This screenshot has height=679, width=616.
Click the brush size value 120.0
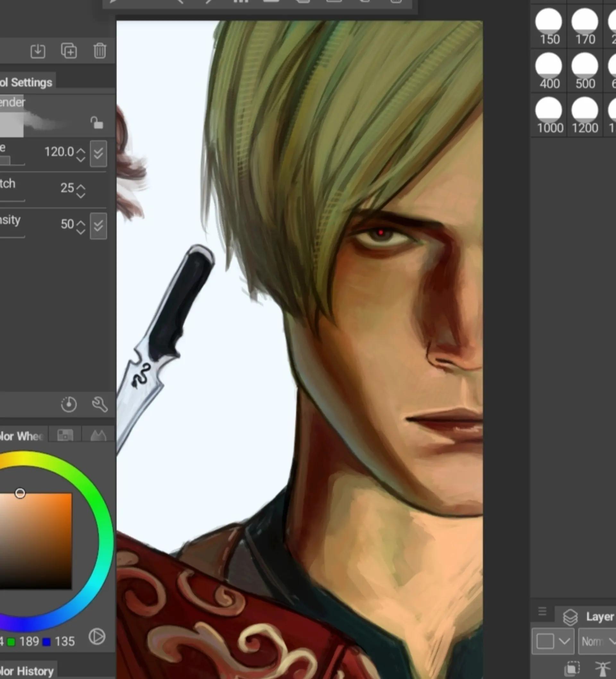pos(59,152)
